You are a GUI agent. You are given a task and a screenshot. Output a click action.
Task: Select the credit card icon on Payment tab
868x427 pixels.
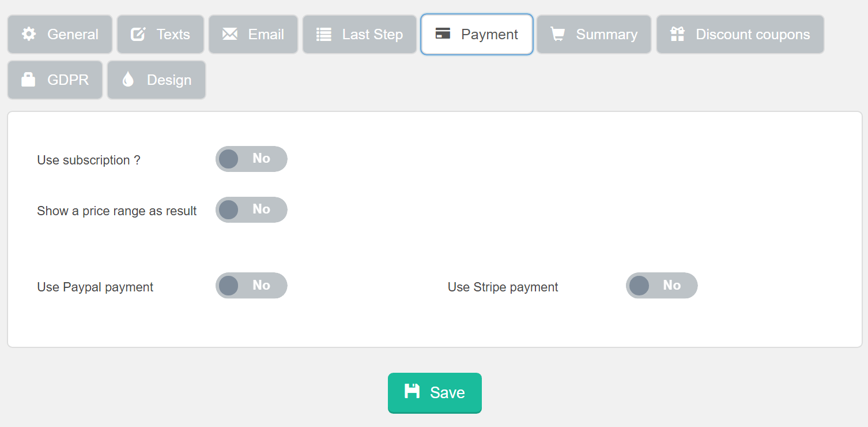click(443, 34)
